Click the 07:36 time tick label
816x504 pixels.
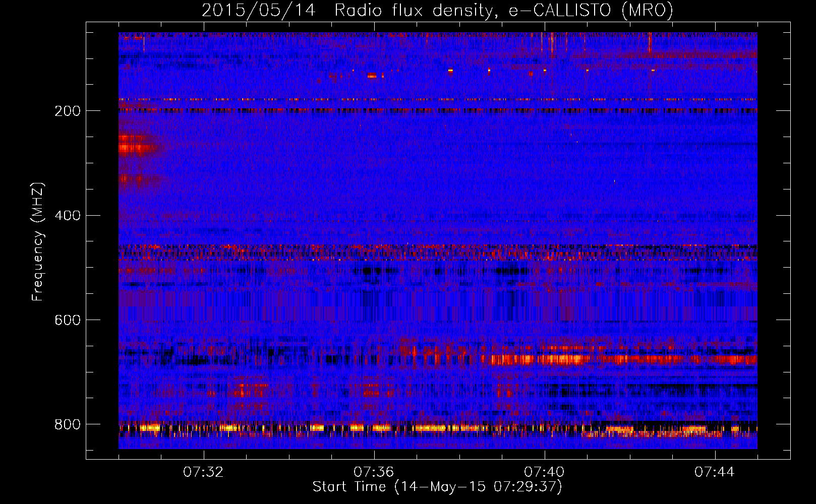click(374, 472)
